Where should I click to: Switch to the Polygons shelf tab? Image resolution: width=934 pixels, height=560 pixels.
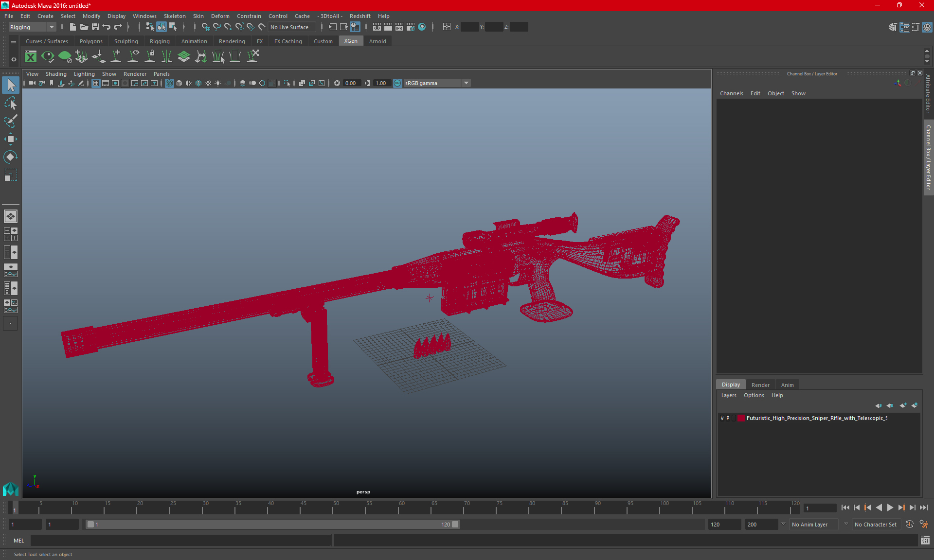91,41
